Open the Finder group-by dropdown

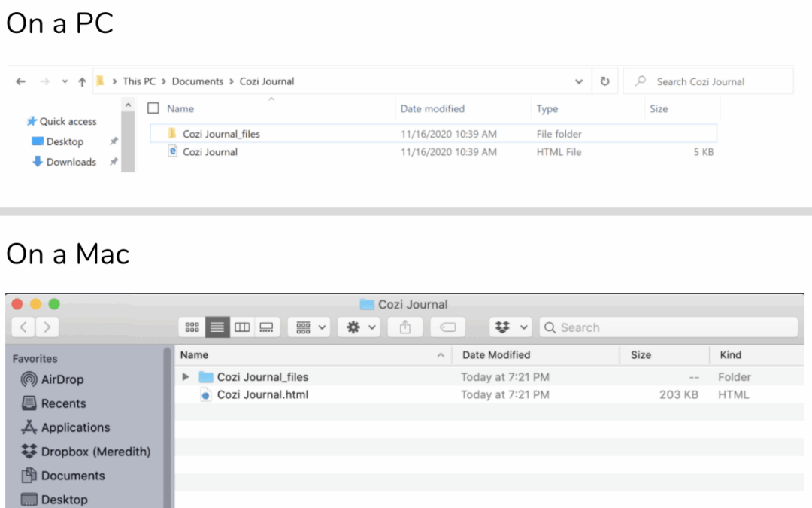pyautogui.click(x=309, y=327)
